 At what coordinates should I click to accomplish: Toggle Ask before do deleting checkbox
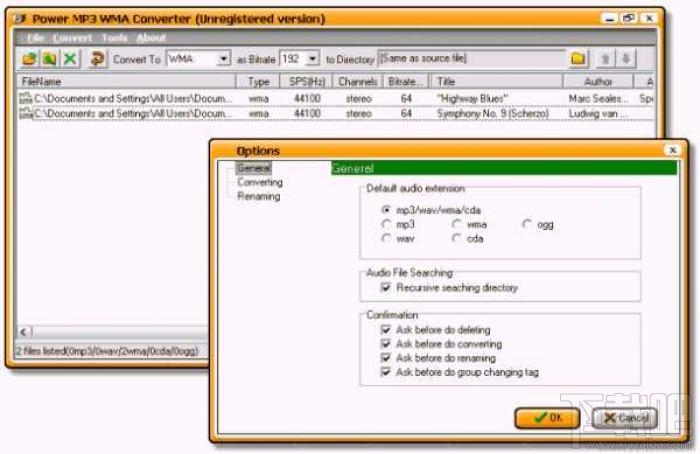pyautogui.click(x=386, y=330)
